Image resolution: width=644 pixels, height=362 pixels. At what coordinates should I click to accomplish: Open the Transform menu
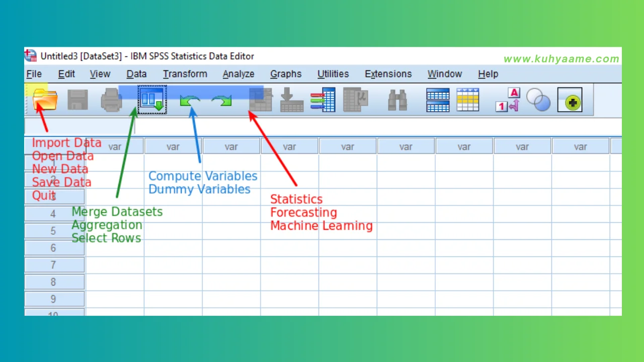[x=185, y=74]
